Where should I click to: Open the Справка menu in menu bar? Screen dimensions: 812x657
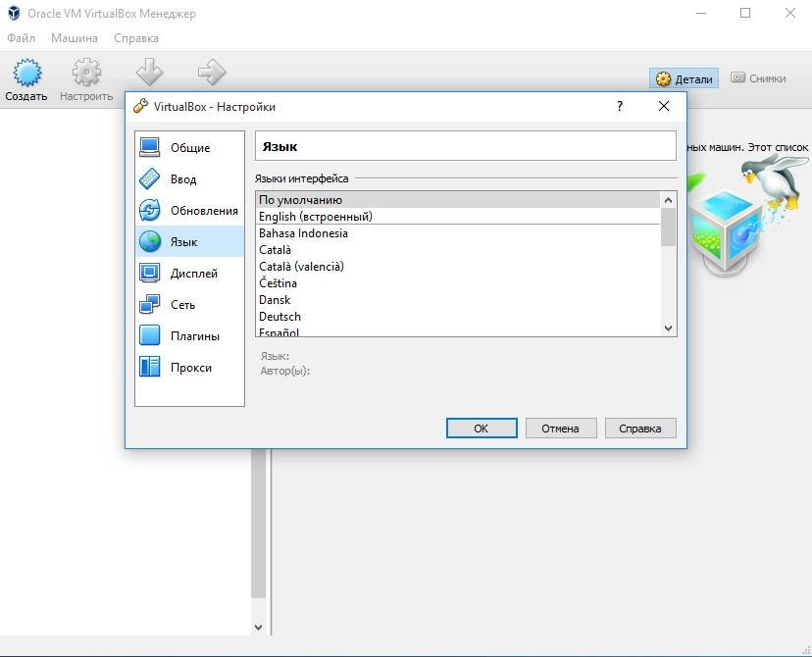pyautogui.click(x=136, y=38)
